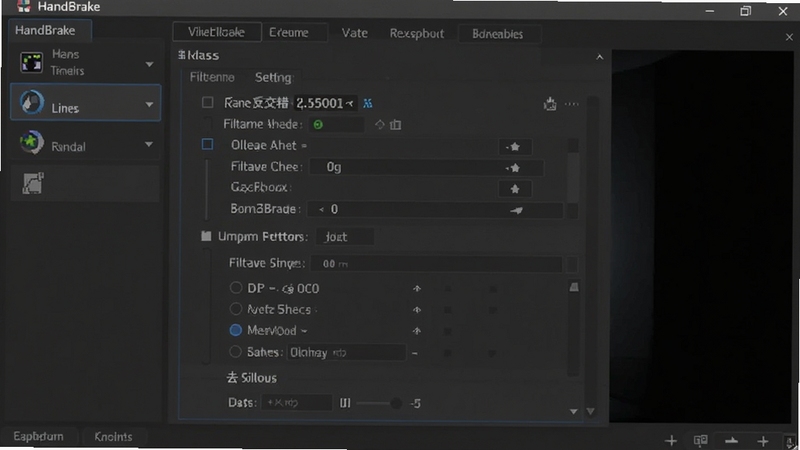Expand the Randal dropdown arrow
This screenshot has width=800, height=450.
click(x=148, y=144)
